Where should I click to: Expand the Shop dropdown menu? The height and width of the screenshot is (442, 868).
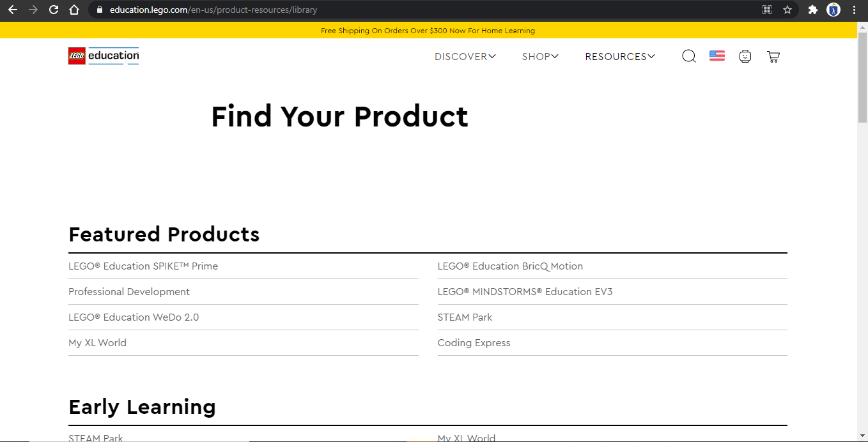(x=539, y=57)
